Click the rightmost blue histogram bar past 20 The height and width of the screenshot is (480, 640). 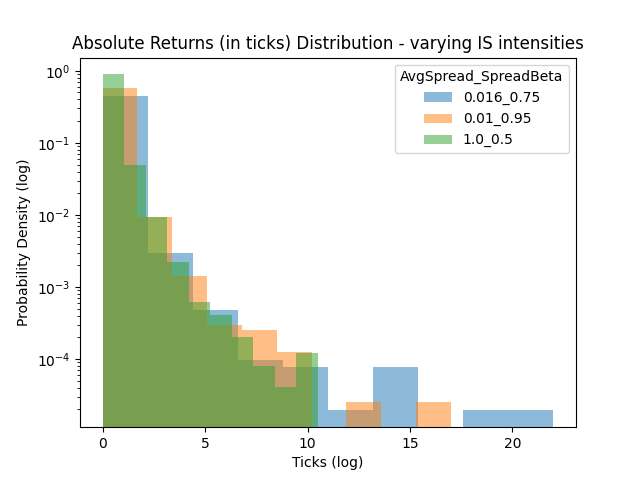click(x=508, y=419)
